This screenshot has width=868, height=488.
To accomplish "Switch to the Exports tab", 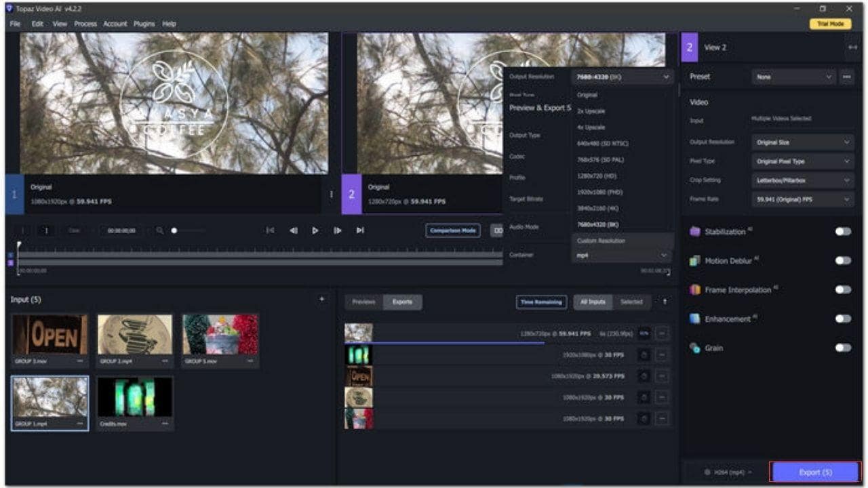I will [x=402, y=302].
